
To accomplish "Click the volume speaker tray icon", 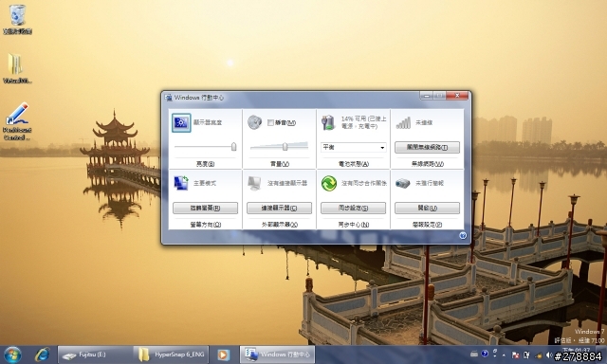I will coord(549,355).
